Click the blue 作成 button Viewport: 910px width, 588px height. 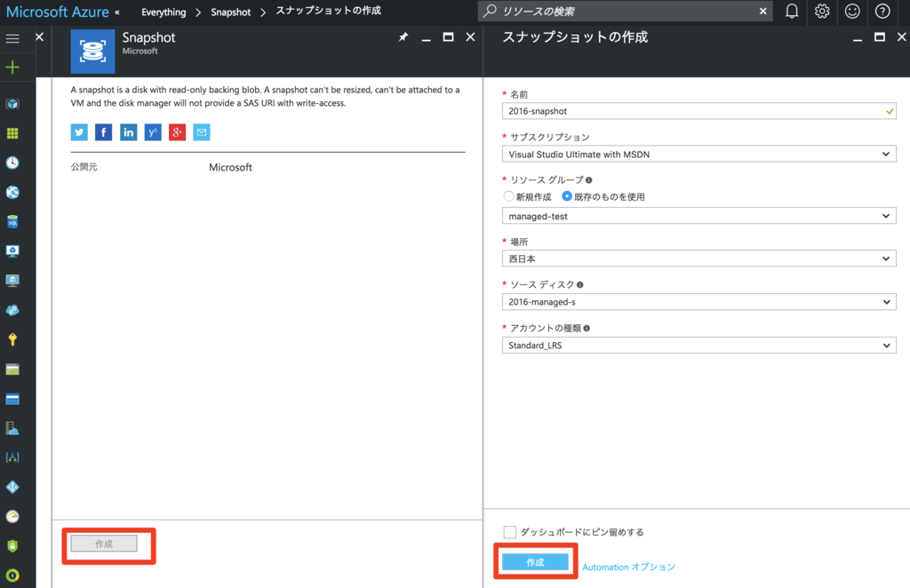pyautogui.click(x=535, y=562)
